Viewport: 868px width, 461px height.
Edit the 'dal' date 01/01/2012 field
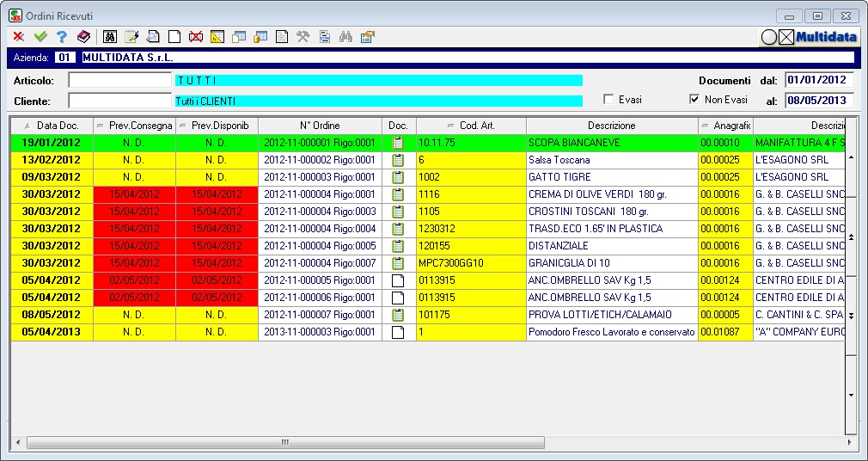tap(819, 80)
